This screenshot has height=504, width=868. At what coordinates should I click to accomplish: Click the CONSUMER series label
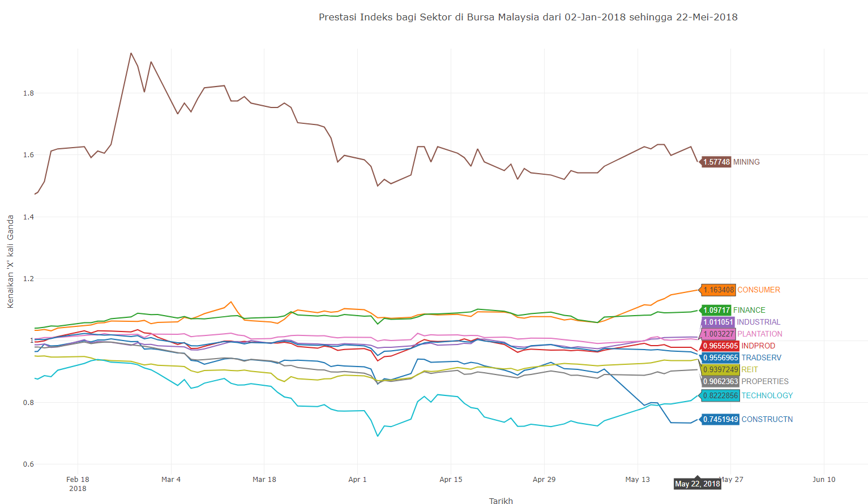coord(758,290)
